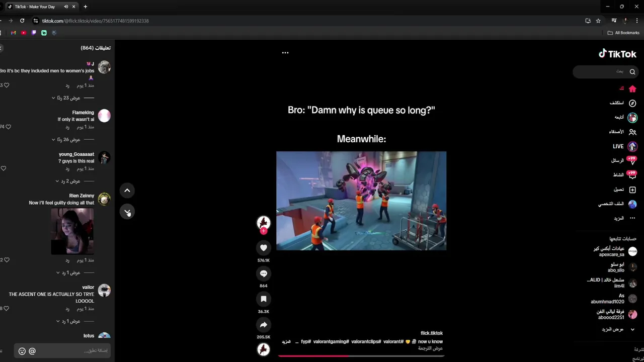Click the flick.tiktok username link
The height and width of the screenshot is (362, 644).
432,333
